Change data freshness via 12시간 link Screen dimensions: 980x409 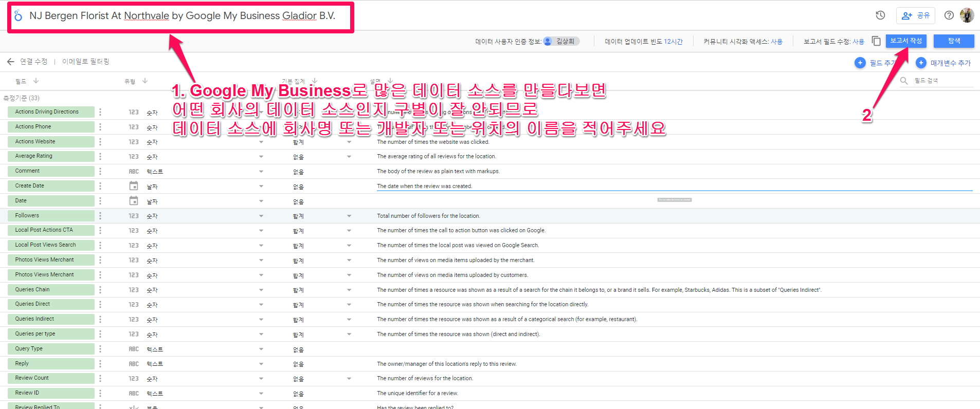674,42
